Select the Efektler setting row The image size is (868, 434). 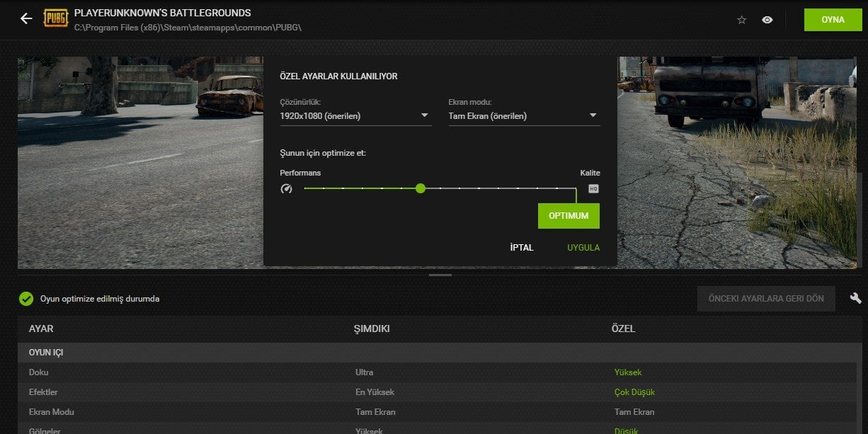pos(437,392)
